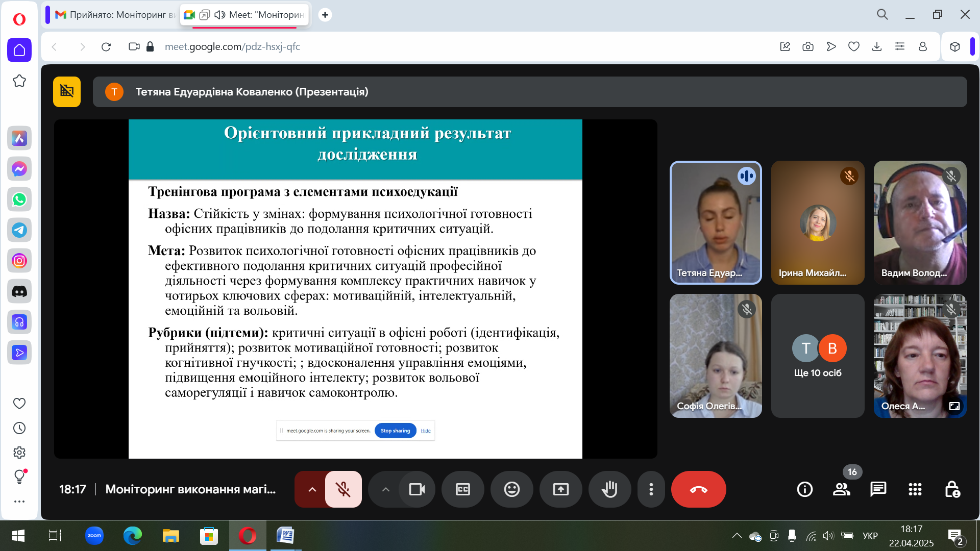Toggle picture-in-picture on Олеся's video tile
980x551 pixels.
pyautogui.click(x=954, y=406)
